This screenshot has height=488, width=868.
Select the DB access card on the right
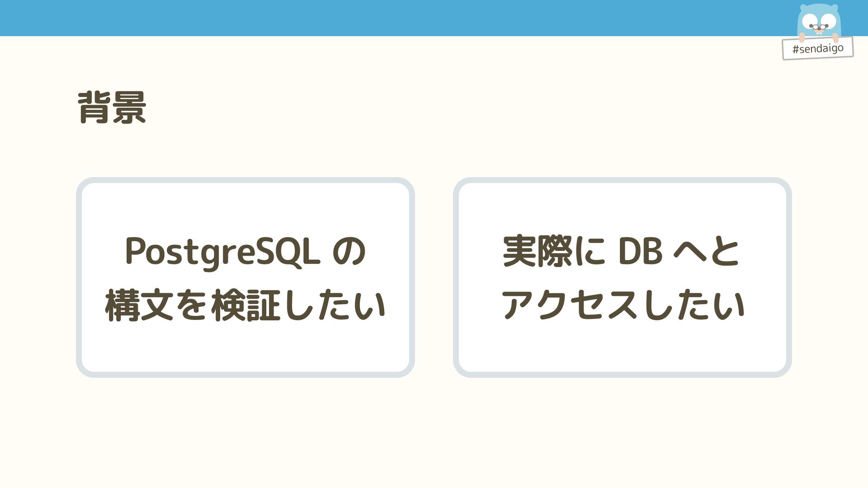point(623,277)
